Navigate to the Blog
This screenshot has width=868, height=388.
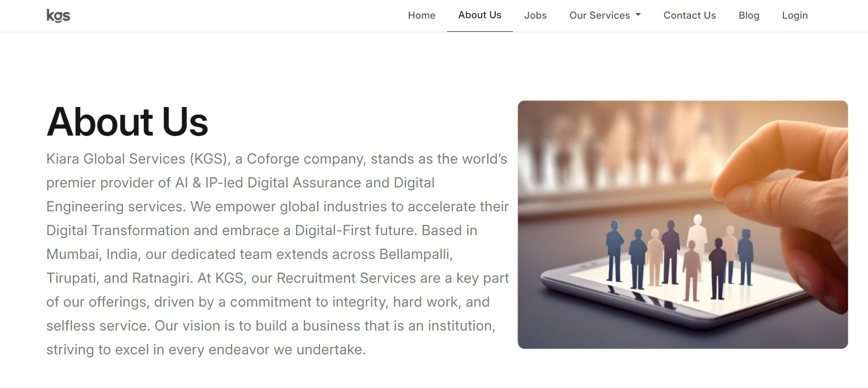748,15
